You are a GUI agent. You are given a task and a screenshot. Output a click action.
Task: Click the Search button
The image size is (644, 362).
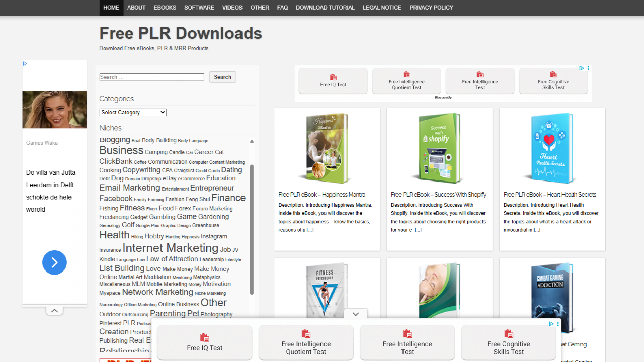222,77
